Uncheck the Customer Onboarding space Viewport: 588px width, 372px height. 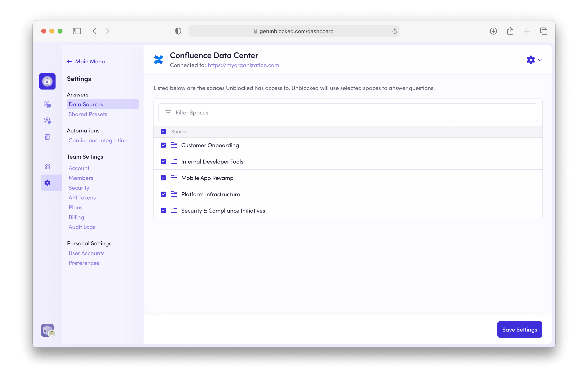tap(163, 145)
